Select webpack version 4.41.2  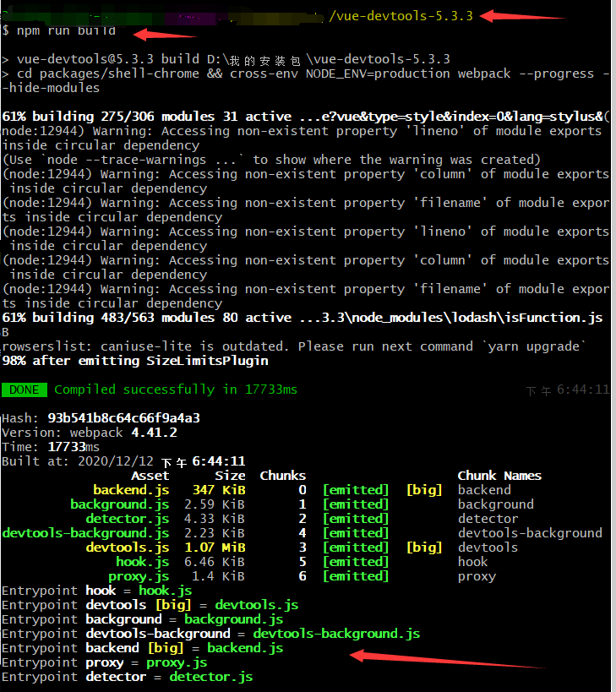click(x=154, y=433)
